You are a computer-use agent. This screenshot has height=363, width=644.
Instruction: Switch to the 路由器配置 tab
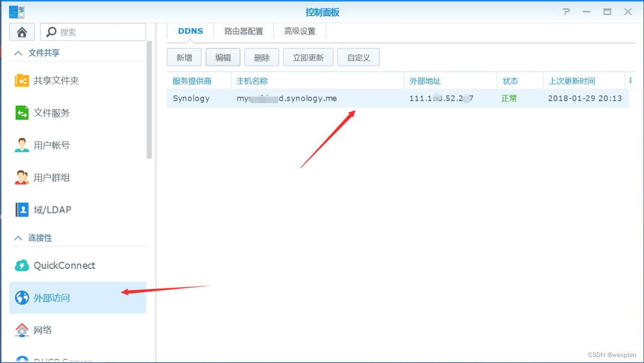(244, 31)
